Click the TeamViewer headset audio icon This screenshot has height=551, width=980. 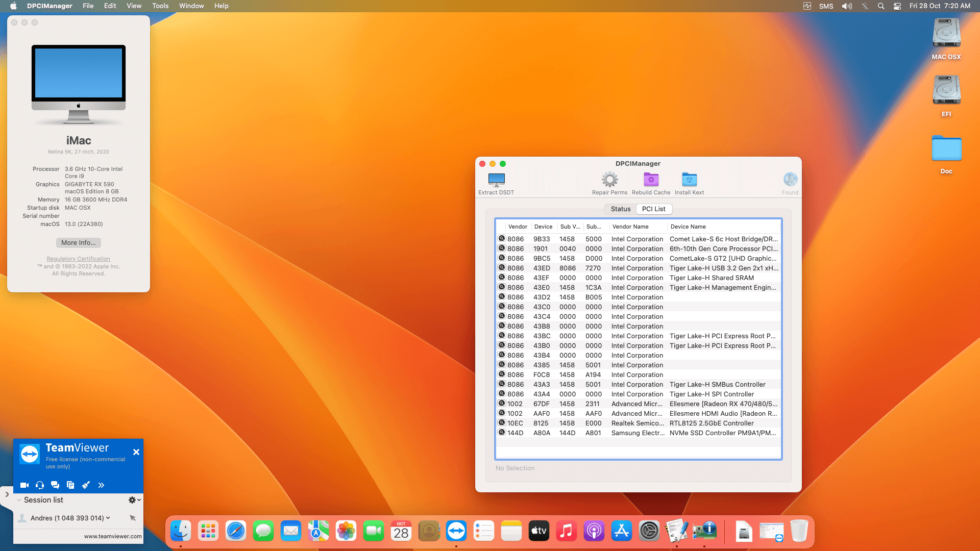click(40, 485)
